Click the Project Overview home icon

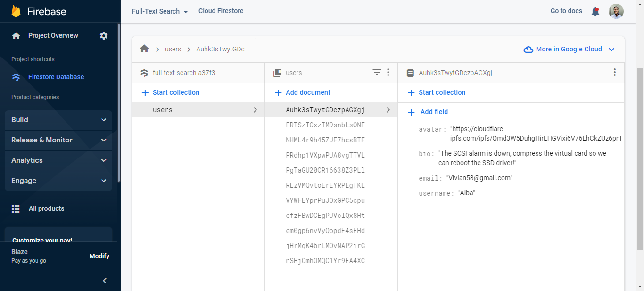[16, 36]
